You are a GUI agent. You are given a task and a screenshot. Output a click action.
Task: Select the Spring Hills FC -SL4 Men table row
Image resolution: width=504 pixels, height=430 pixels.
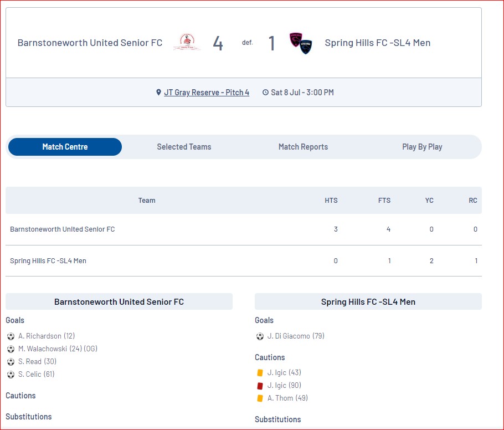coord(244,261)
